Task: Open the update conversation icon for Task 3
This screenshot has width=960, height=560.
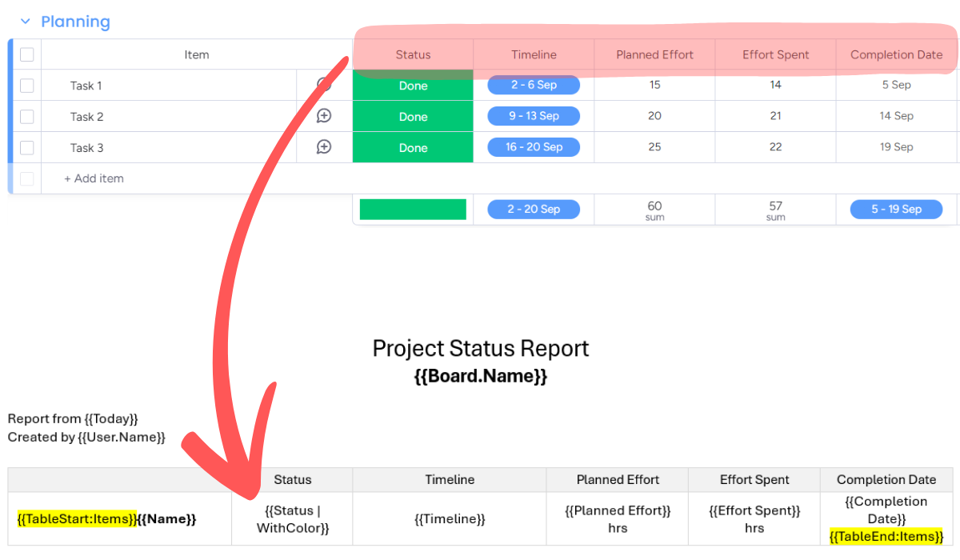Action: point(324,147)
